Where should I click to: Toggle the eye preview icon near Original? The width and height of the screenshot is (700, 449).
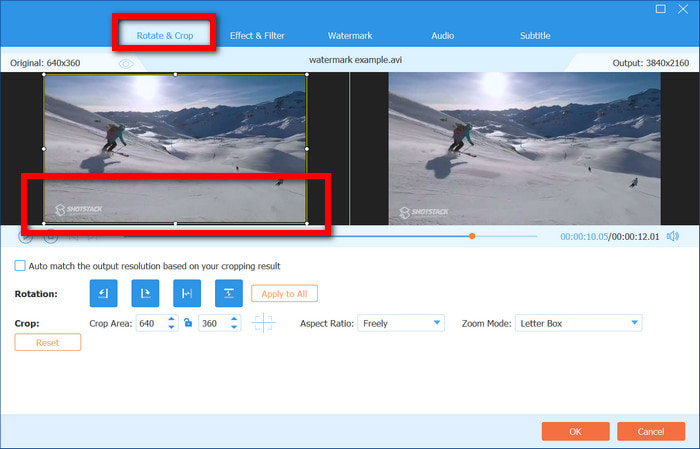pyautogui.click(x=126, y=64)
